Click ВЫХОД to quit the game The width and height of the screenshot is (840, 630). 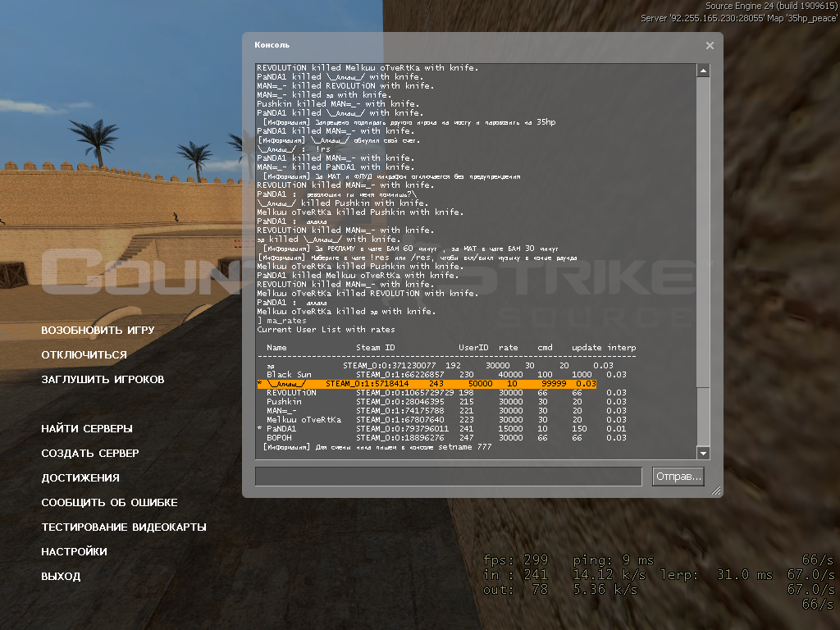[x=61, y=577]
